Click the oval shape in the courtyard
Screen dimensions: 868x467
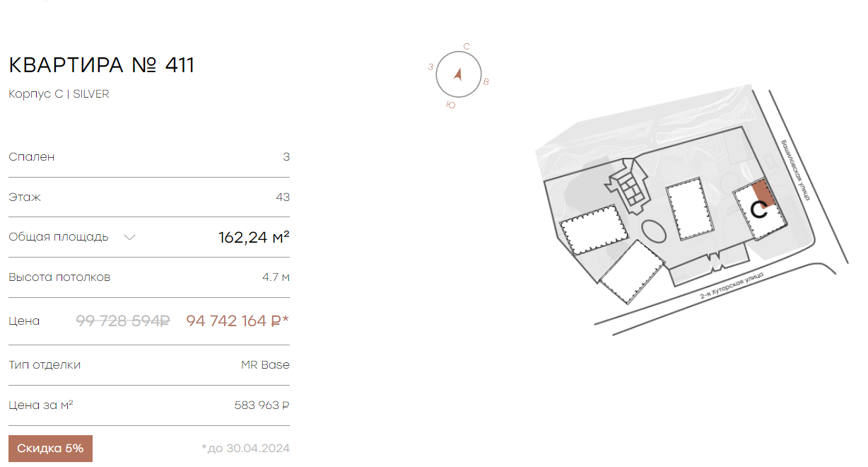(653, 232)
